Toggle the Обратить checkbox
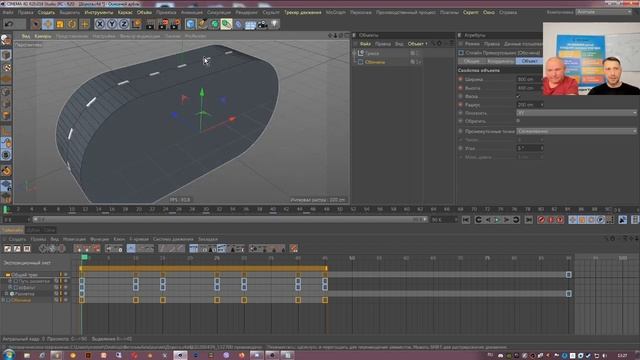This screenshot has width=640, height=360. point(518,121)
